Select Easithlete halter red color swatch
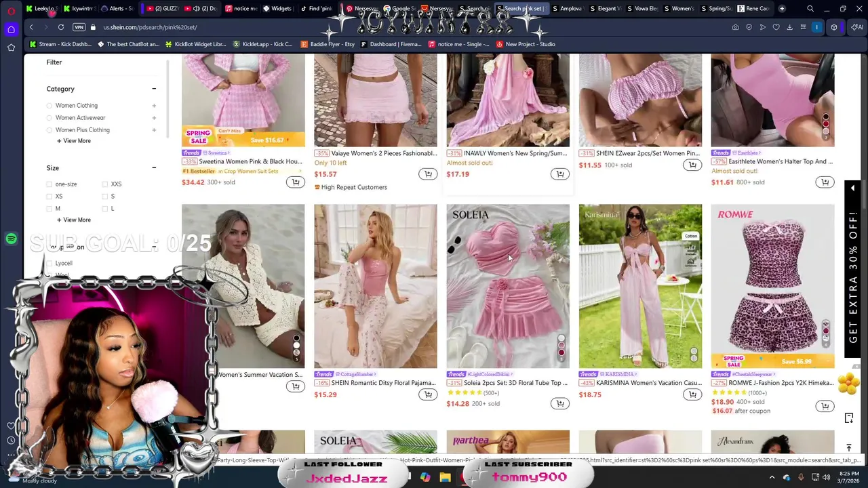Image resolution: width=868 pixels, height=488 pixels. tap(825, 124)
